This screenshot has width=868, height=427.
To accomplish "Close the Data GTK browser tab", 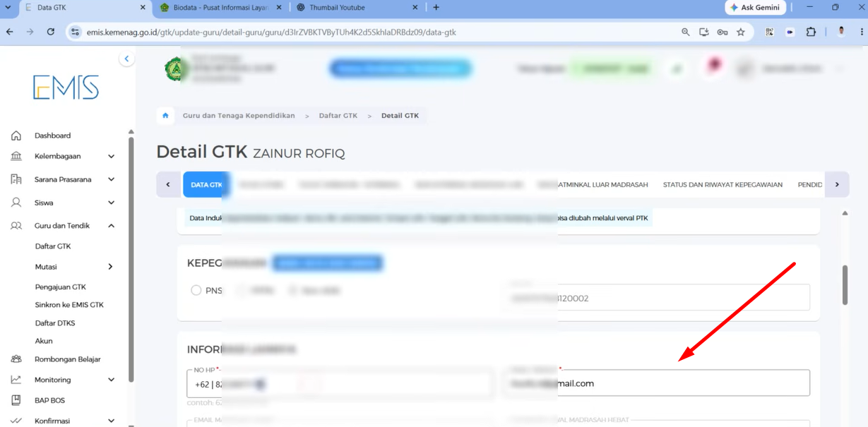I will [142, 8].
